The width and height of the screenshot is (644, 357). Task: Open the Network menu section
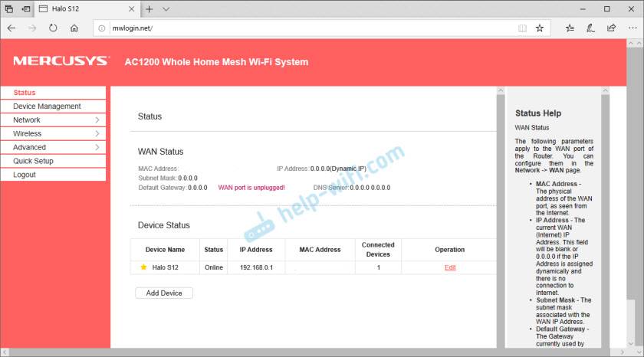[54, 120]
